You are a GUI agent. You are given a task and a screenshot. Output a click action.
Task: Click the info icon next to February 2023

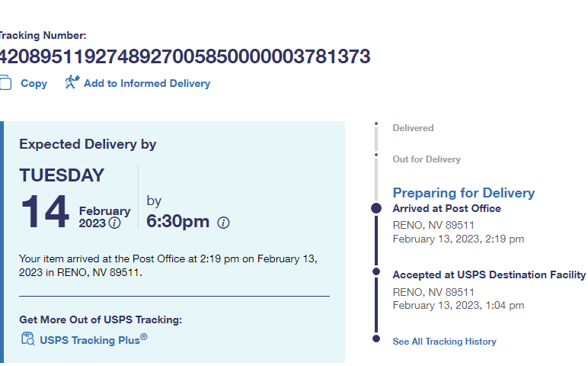115,223
